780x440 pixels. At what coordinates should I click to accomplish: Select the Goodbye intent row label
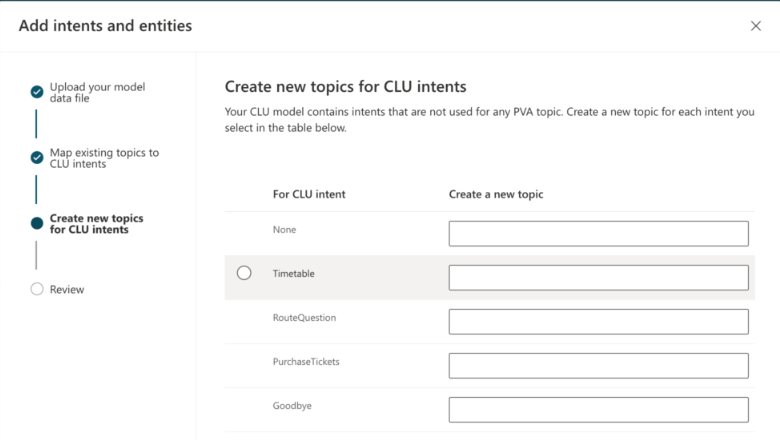tap(292, 406)
